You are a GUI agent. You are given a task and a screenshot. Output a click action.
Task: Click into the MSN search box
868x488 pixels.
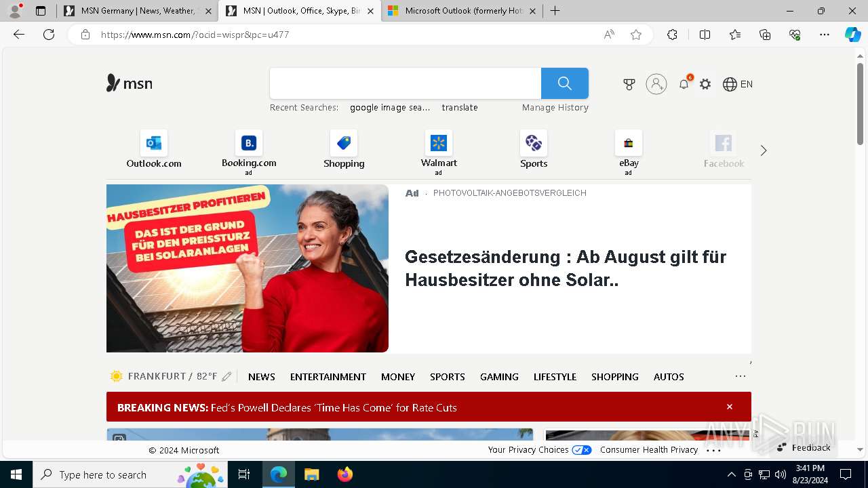coord(406,83)
